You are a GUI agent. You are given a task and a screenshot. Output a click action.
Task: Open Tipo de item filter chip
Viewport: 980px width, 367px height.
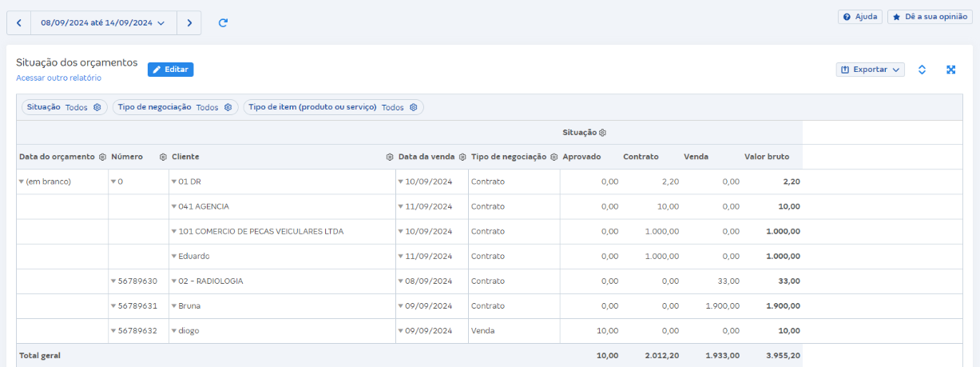[x=332, y=107]
